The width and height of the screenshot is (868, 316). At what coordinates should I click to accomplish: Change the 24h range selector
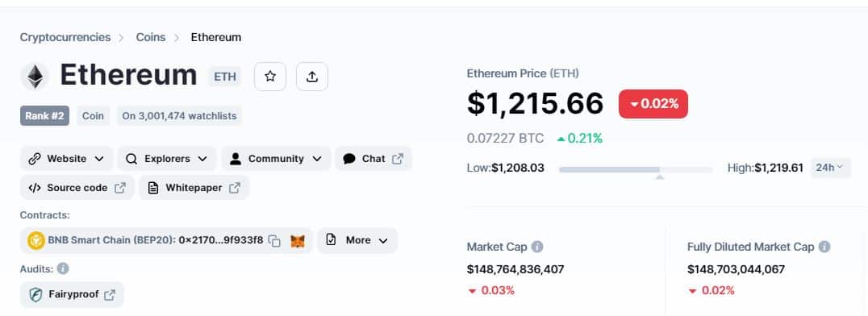click(x=831, y=168)
